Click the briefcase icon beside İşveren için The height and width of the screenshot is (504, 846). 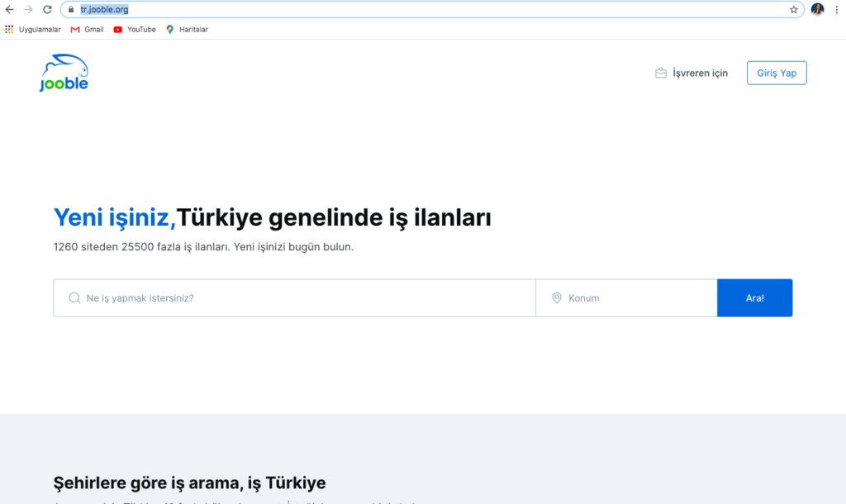661,74
